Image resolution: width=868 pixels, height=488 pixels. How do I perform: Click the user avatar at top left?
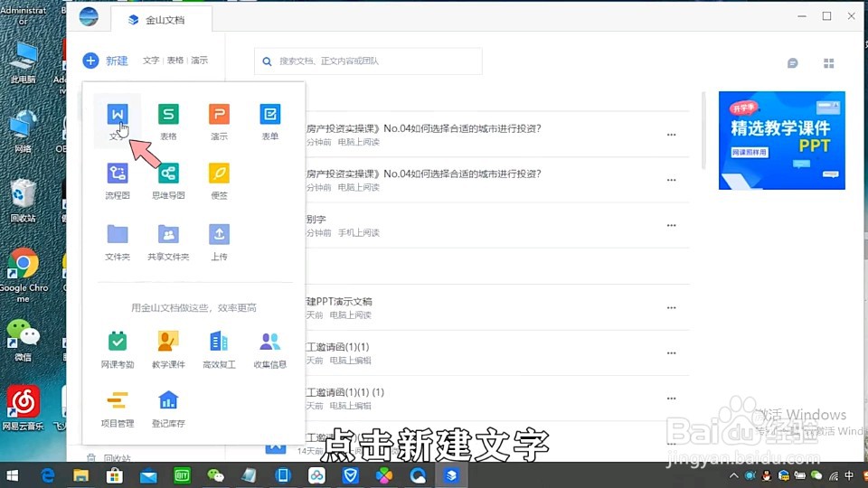(x=89, y=16)
